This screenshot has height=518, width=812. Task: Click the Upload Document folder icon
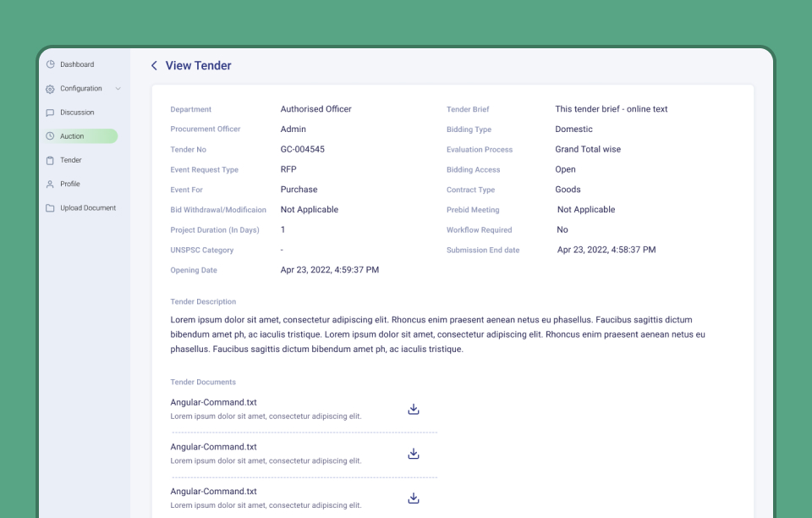(50, 208)
